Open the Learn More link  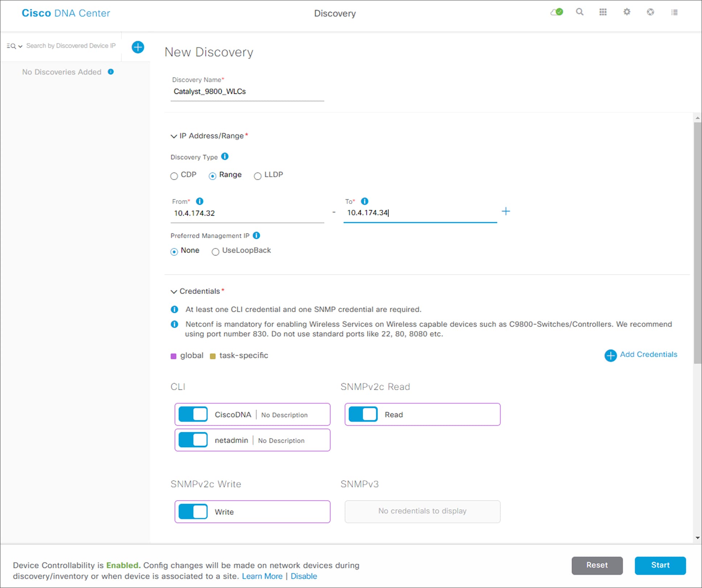tap(262, 576)
